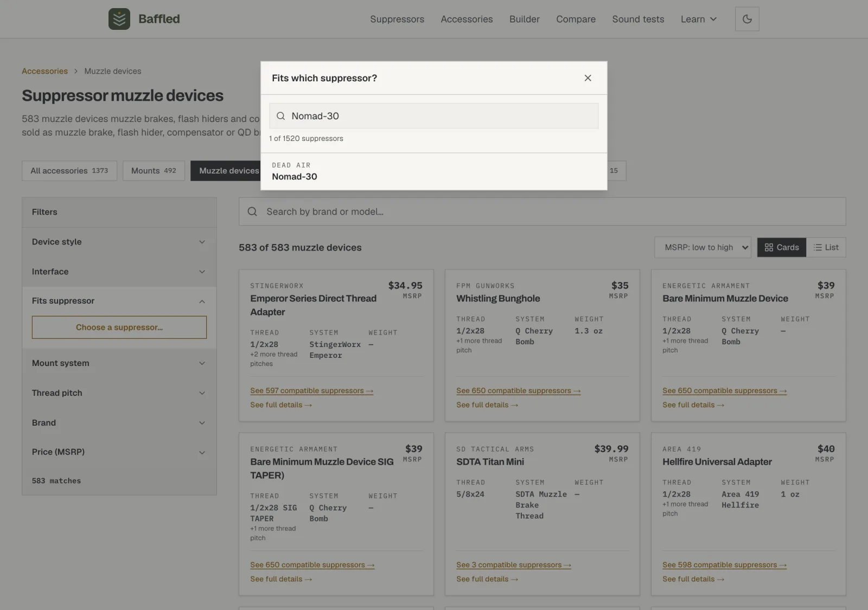The image size is (868, 610).
Task: Click the Emperor Series Direct Thread Adapter title
Action: pos(313,305)
